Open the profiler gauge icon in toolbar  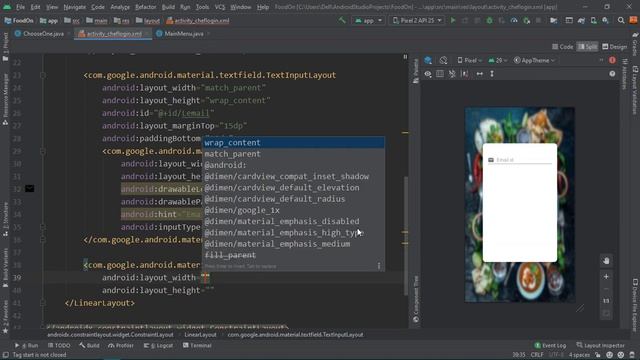click(x=514, y=20)
